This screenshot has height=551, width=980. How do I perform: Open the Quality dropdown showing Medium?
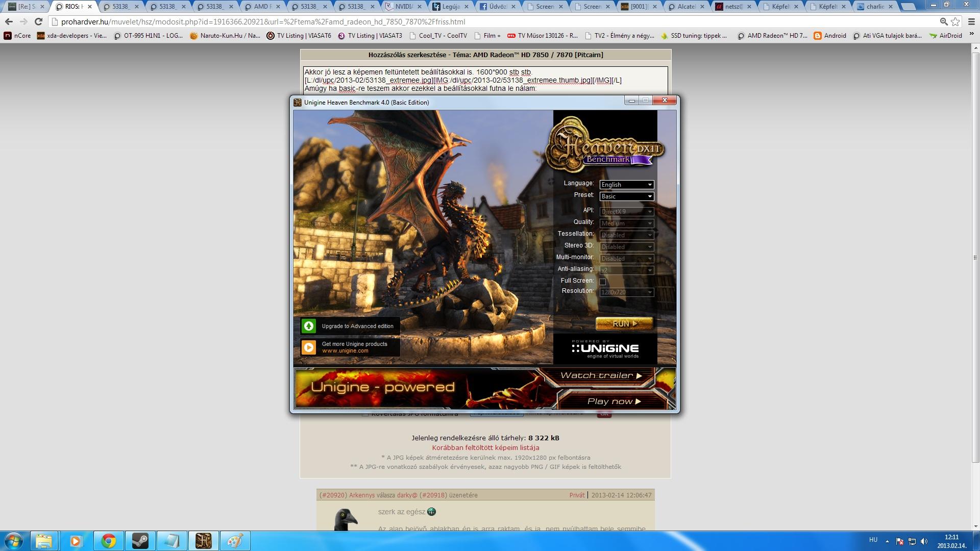click(626, 223)
